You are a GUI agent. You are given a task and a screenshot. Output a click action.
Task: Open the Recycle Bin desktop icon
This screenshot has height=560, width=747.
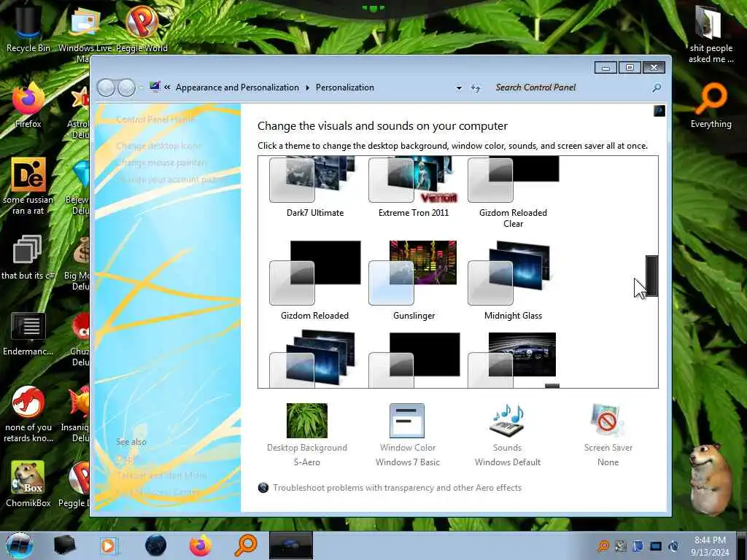(28, 28)
